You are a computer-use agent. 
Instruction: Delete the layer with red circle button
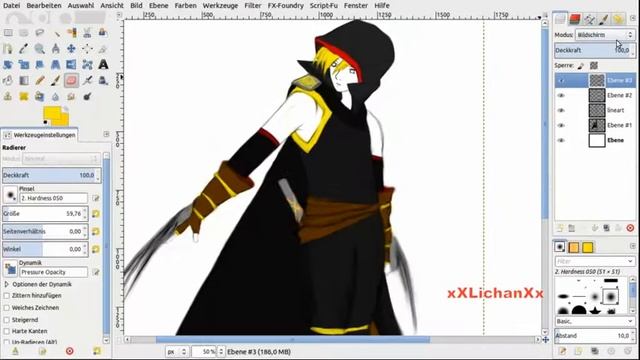pos(630,228)
